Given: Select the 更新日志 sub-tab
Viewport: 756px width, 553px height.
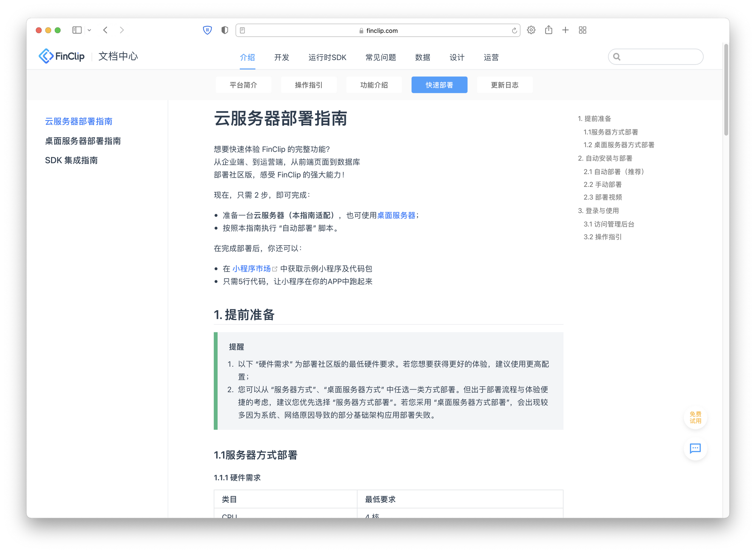Looking at the screenshot, I should (x=505, y=85).
